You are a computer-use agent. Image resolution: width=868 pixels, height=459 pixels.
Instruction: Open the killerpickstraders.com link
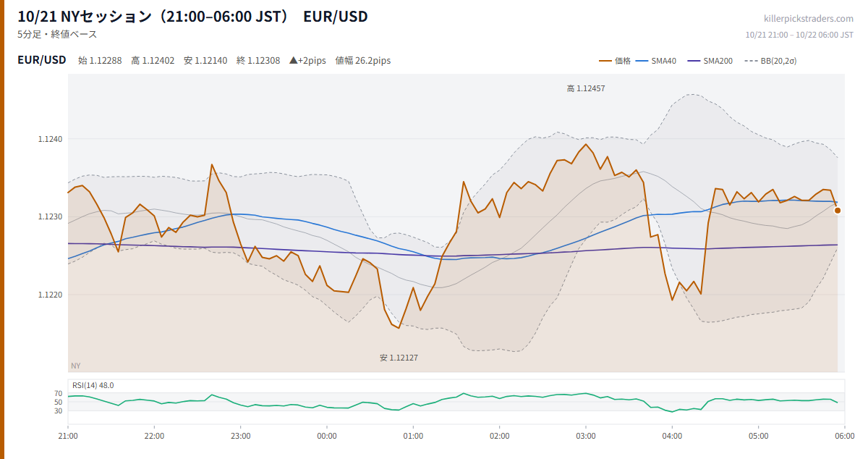click(x=809, y=19)
